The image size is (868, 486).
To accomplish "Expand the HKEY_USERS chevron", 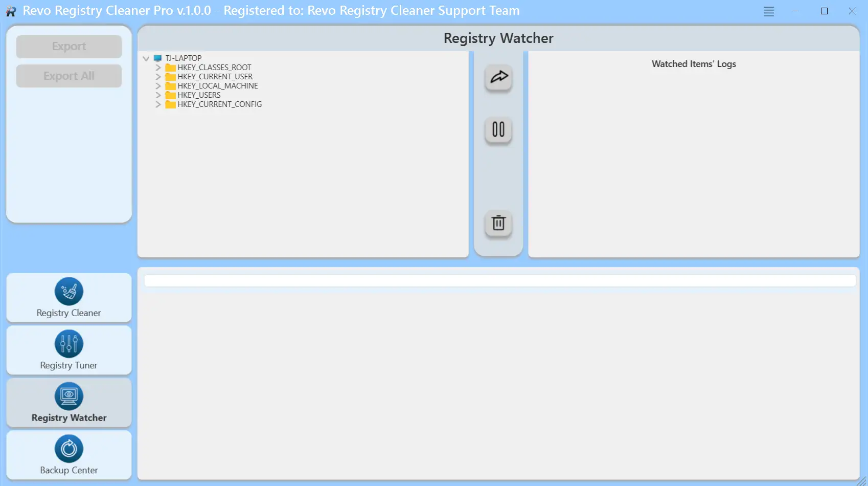I will (158, 95).
